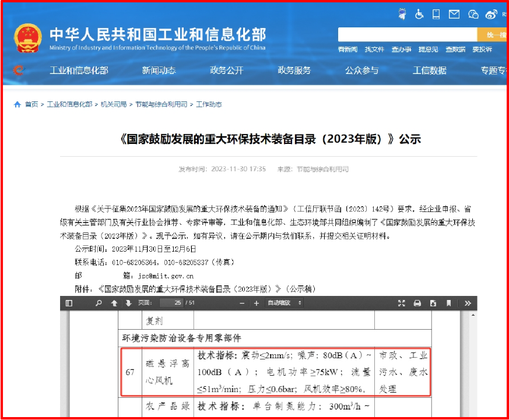This screenshot has width=509, height=420.
Task: Print the PDF document
Action: tap(417, 303)
